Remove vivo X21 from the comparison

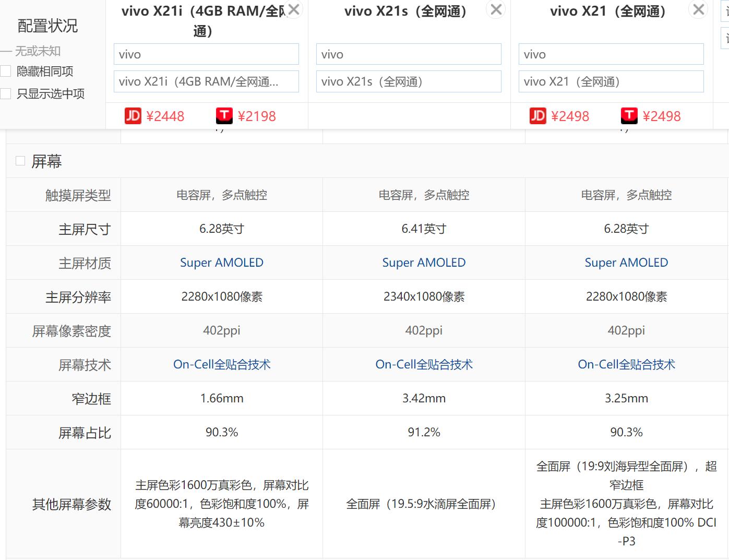click(698, 9)
